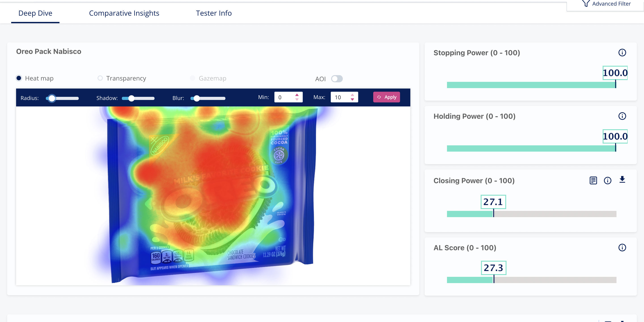Click the Oreo pack heatmap image

tap(213, 196)
